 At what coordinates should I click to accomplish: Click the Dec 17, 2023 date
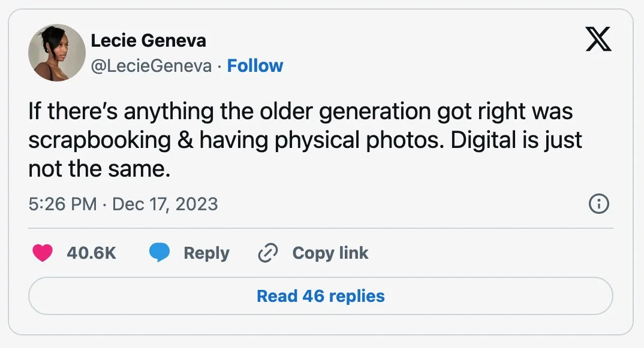165,204
